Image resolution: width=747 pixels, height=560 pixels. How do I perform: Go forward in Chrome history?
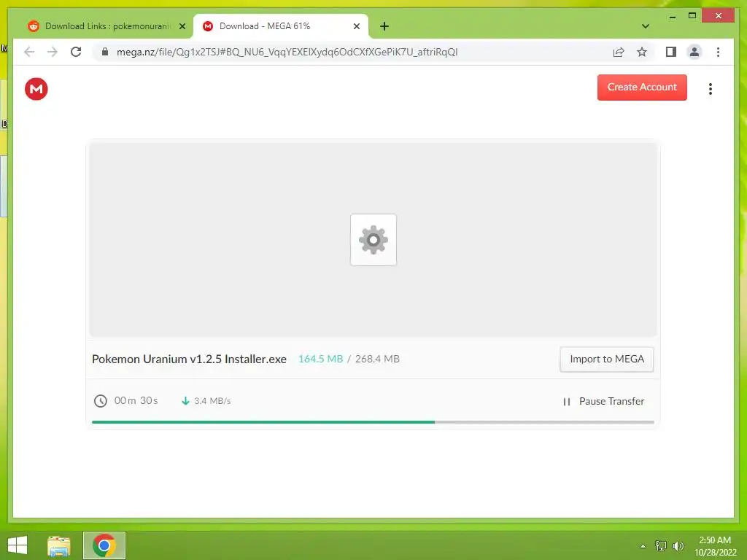pyautogui.click(x=53, y=52)
